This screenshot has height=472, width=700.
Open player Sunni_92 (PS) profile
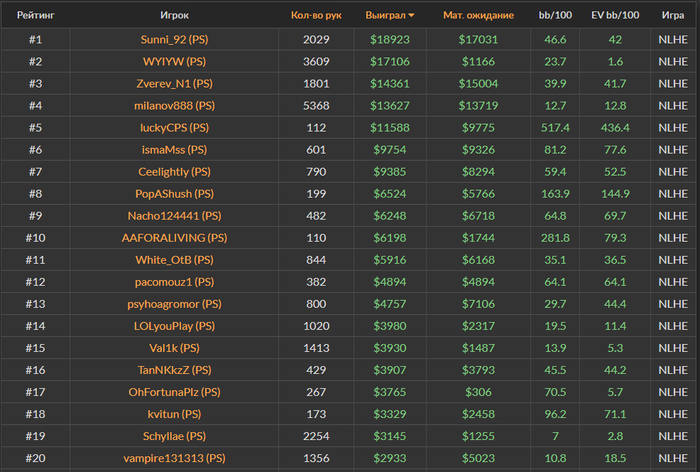[x=175, y=39]
